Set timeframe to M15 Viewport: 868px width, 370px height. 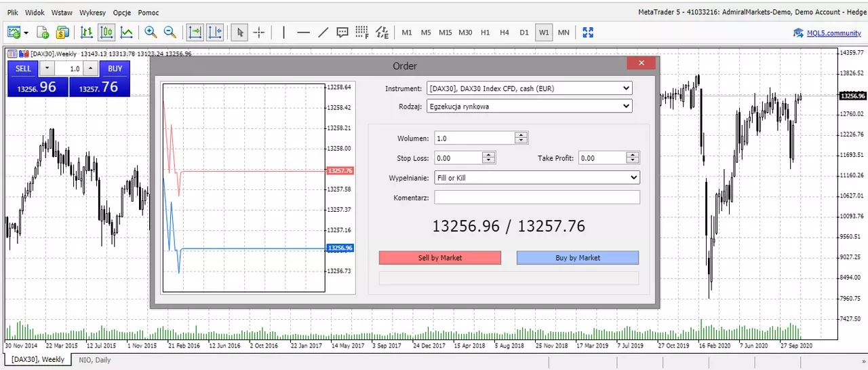(445, 33)
